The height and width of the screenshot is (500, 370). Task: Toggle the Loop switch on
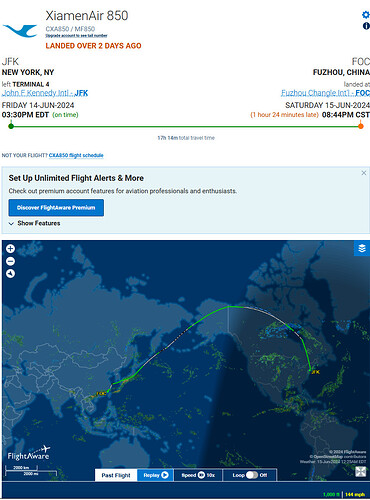pyautogui.click(x=252, y=475)
